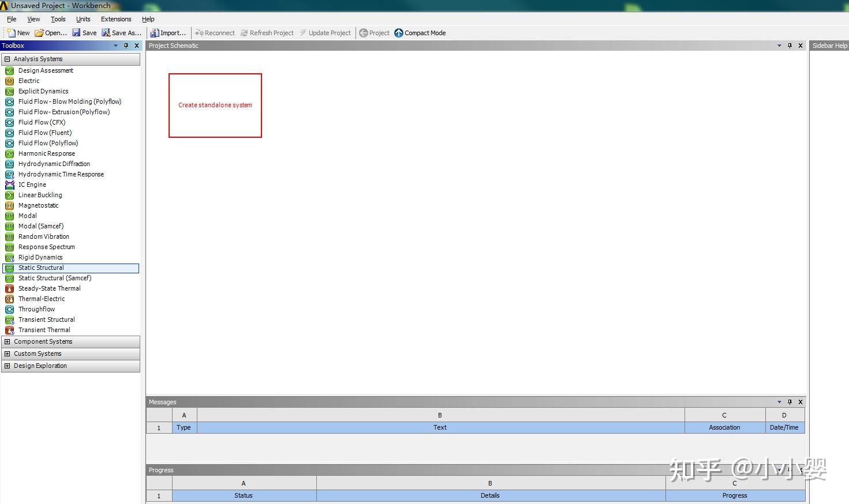Screen dimensions: 849x504
Task: Toggle the Messages panel pin
Action: (790, 402)
